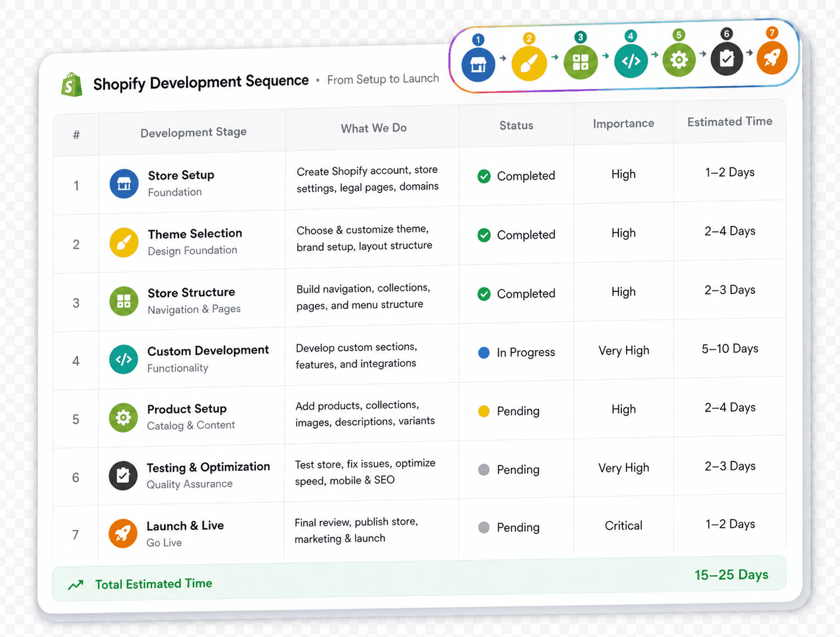Click blue In Progress status dot

tap(484, 352)
